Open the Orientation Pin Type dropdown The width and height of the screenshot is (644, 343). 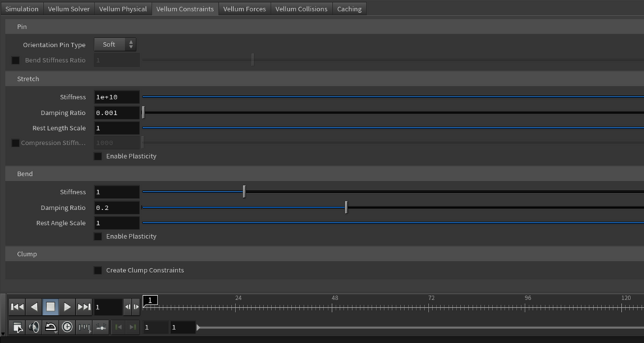click(x=114, y=45)
